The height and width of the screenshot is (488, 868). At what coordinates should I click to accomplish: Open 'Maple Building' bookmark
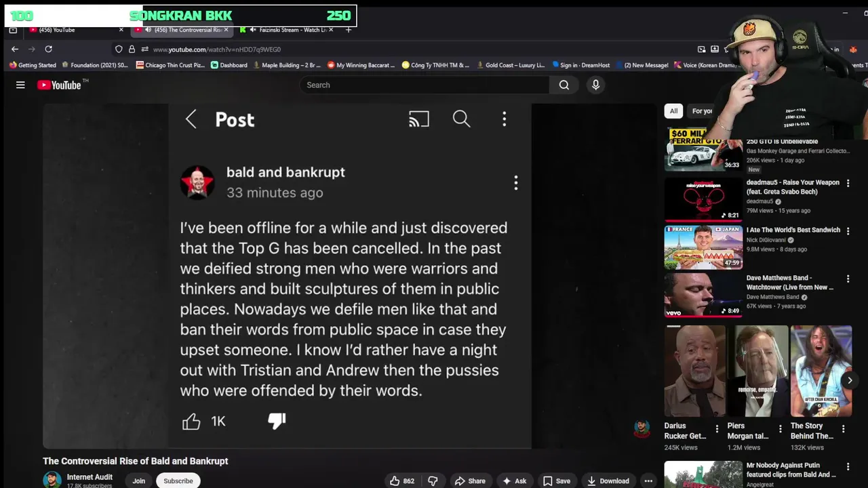tap(286, 65)
